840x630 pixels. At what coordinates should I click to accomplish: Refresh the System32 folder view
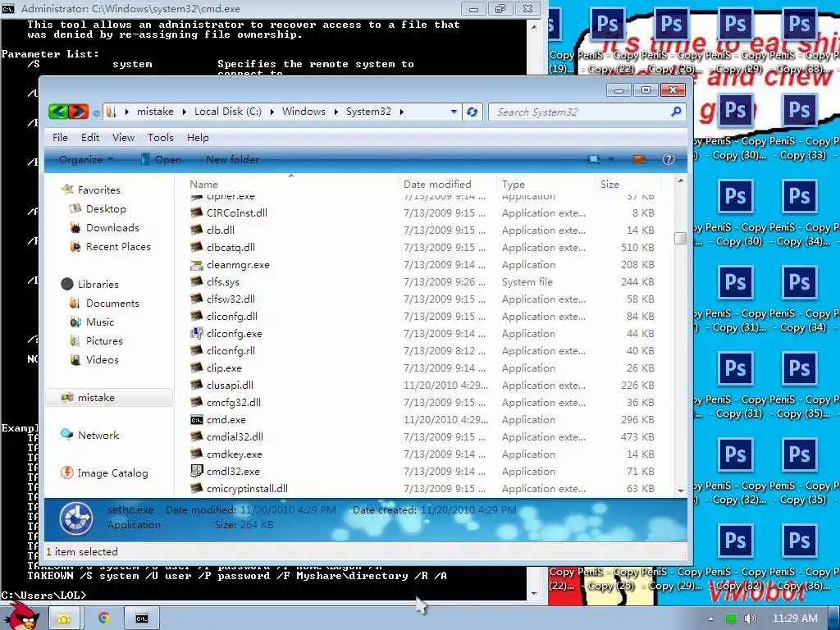tap(472, 112)
